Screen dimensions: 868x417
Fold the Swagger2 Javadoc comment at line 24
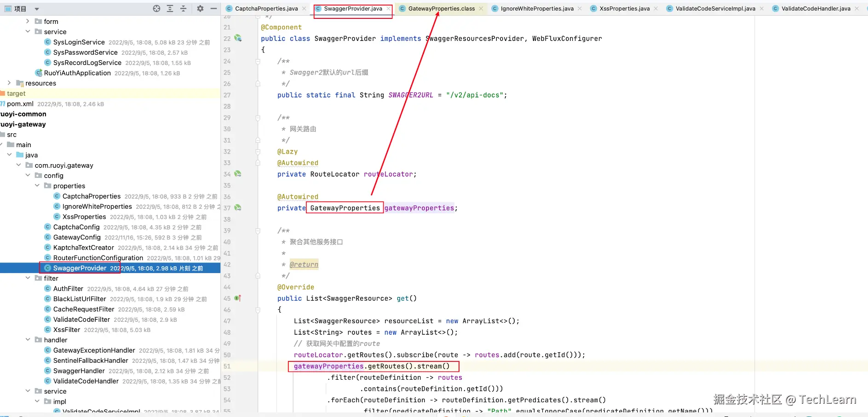(258, 61)
